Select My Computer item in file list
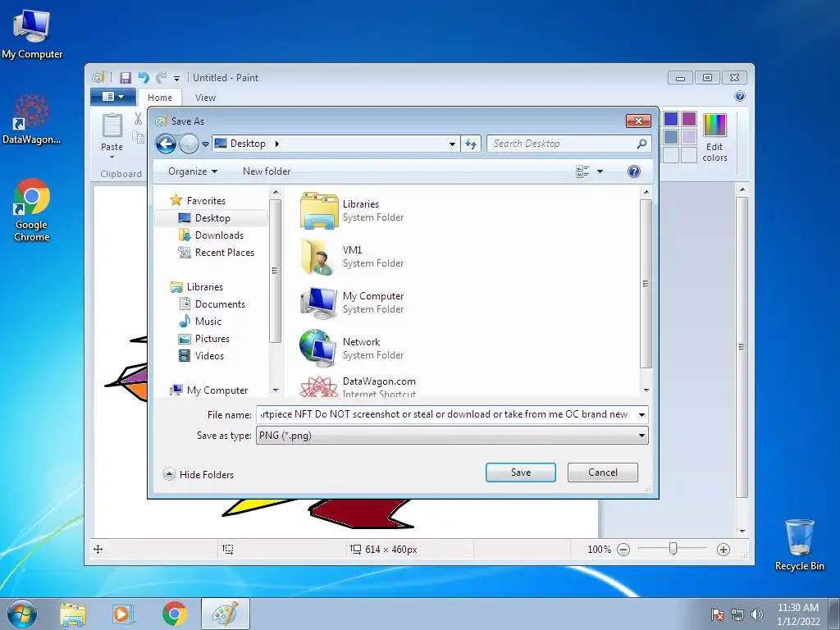 352,302
